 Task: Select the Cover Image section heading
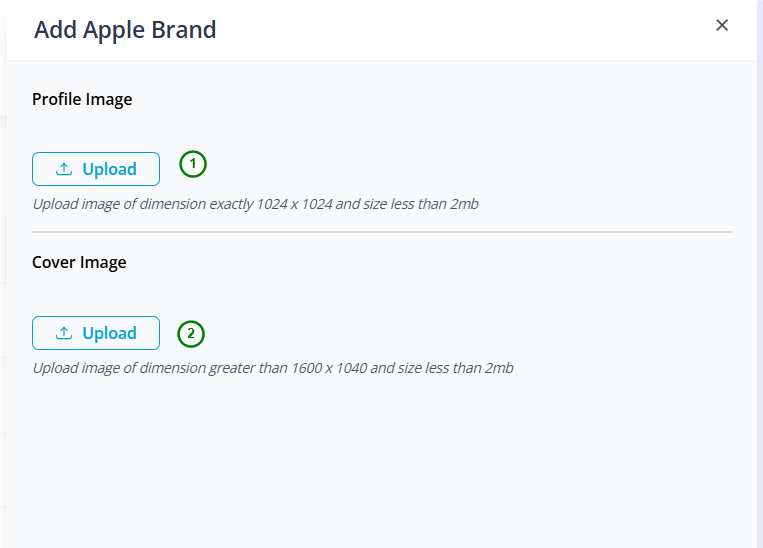79,262
